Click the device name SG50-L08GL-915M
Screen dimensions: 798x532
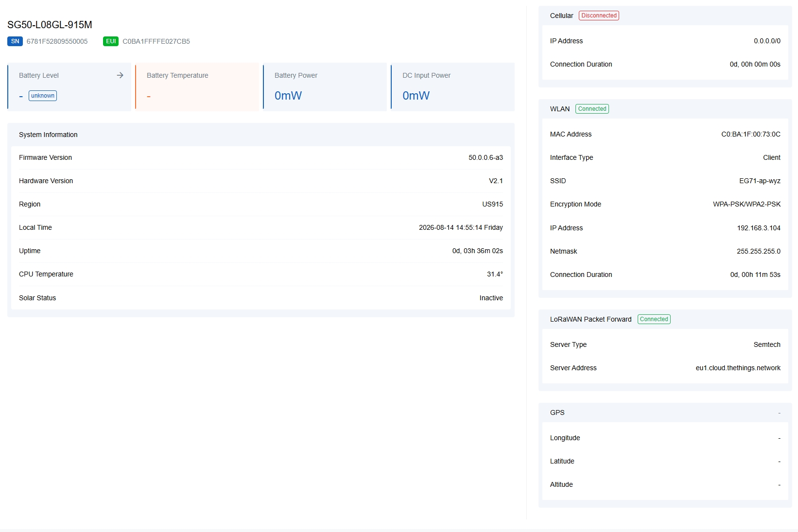(50, 25)
